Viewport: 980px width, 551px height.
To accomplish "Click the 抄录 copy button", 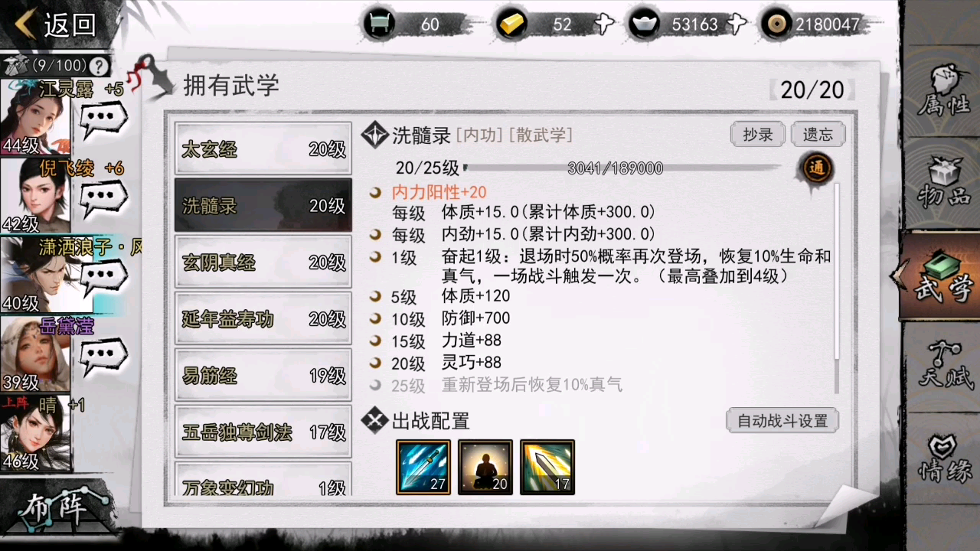I will coord(757,135).
